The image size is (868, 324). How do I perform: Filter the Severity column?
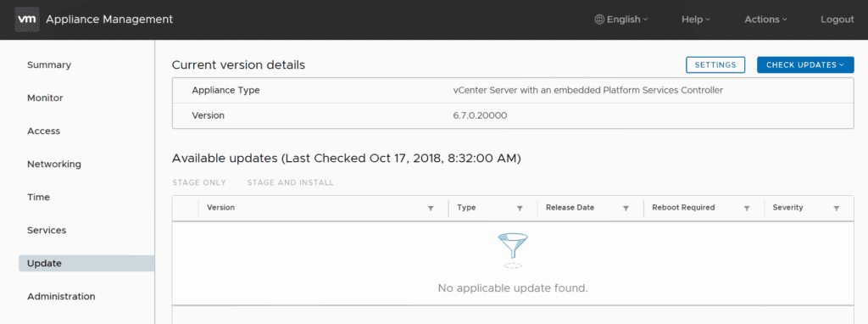837,209
